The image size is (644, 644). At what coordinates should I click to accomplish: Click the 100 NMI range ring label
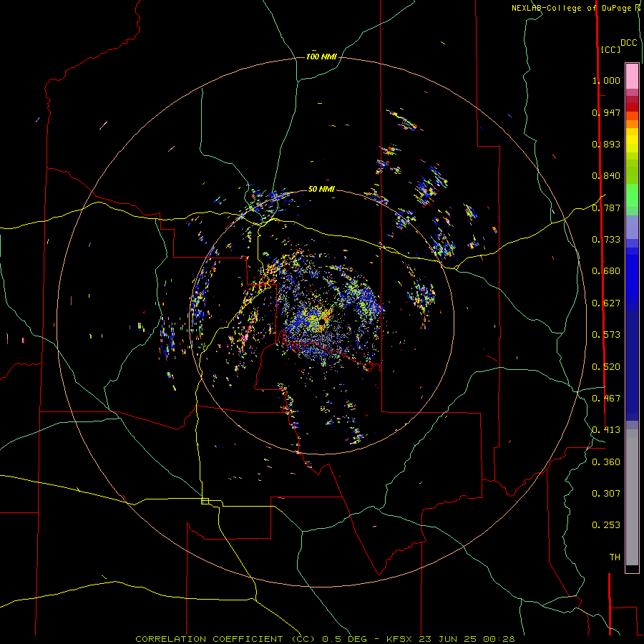click(321, 57)
